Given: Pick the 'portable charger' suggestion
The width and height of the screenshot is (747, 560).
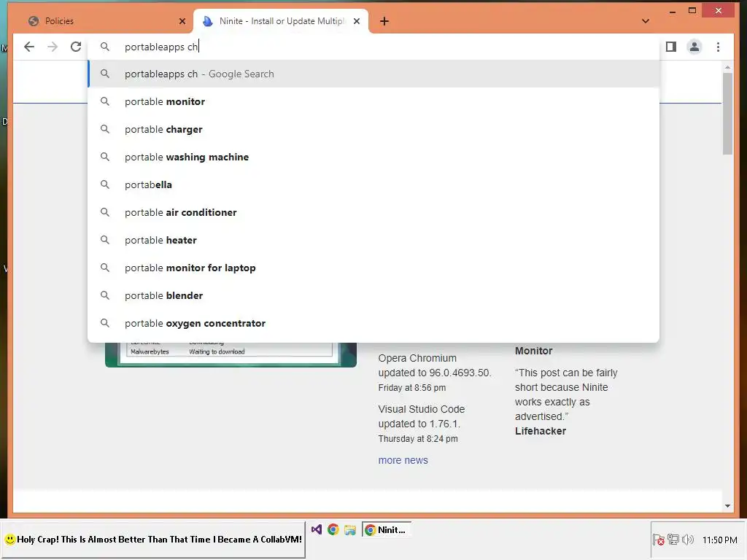Looking at the screenshot, I should tap(374, 129).
